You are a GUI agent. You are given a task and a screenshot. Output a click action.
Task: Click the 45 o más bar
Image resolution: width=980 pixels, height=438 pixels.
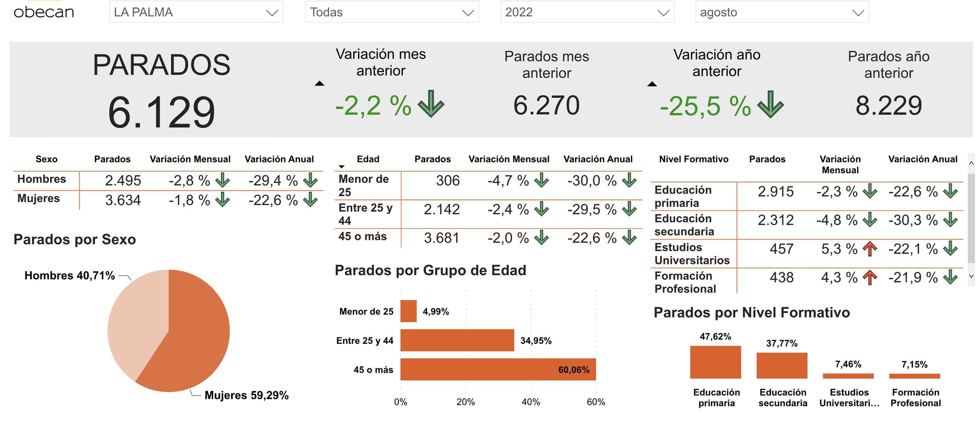pos(498,369)
